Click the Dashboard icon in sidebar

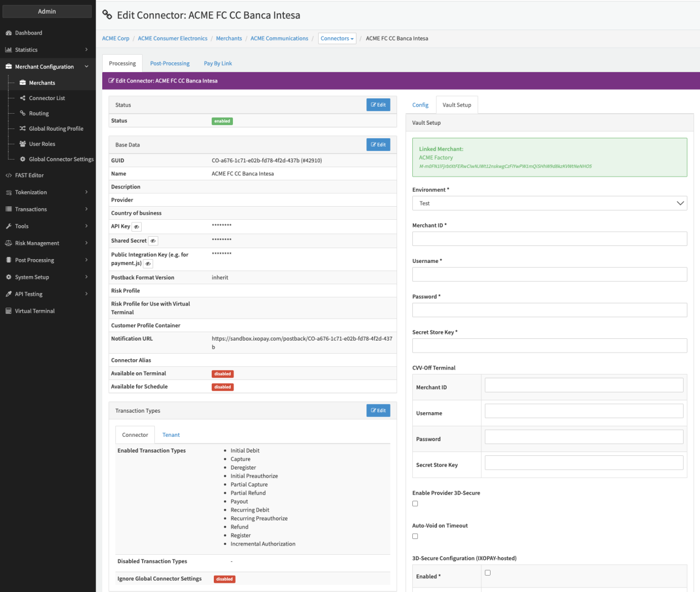click(9, 33)
